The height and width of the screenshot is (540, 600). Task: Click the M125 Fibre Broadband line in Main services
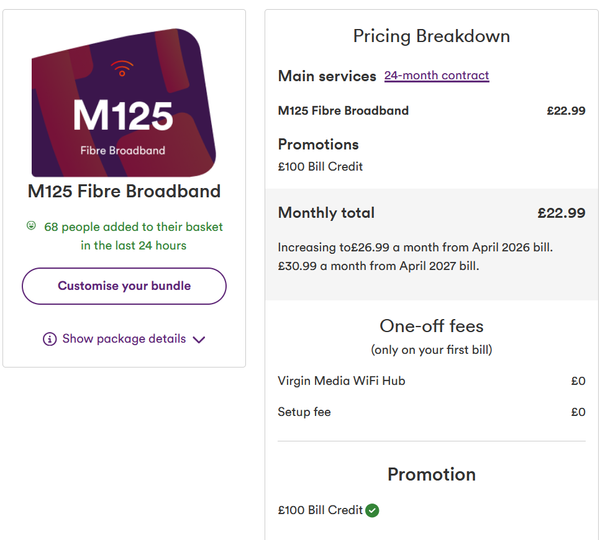click(x=343, y=111)
